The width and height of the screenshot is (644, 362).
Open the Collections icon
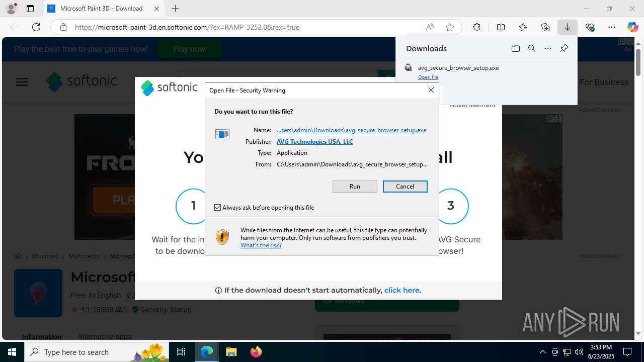(x=545, y=27)
